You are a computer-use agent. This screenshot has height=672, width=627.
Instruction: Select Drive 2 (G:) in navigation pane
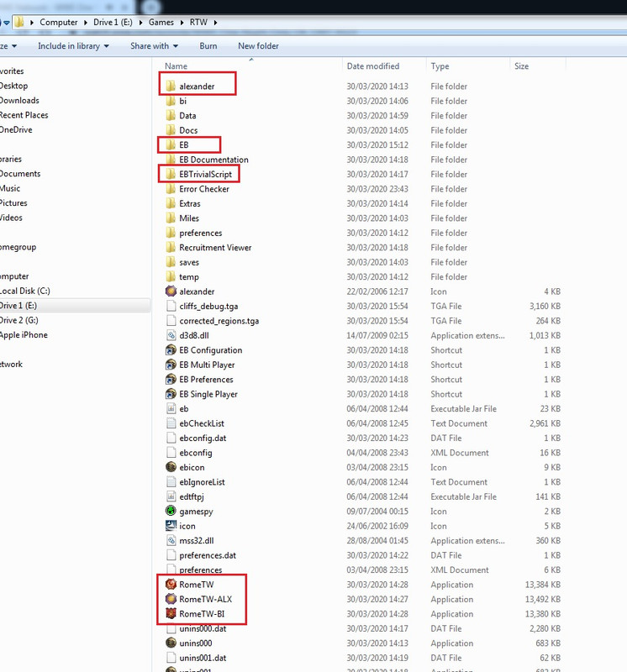pyautogui.click(x=18, y=320)
